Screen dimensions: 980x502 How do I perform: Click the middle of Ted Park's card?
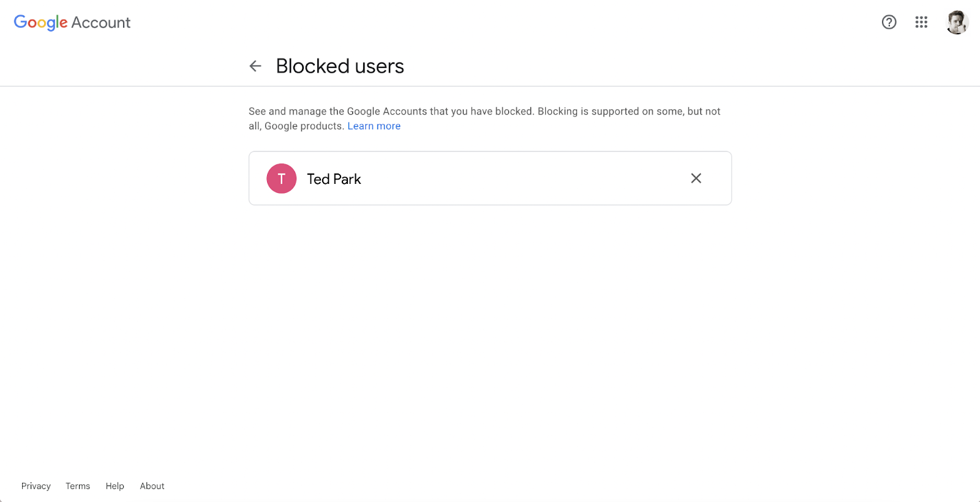pyautogui.click(x=490, y=178)
